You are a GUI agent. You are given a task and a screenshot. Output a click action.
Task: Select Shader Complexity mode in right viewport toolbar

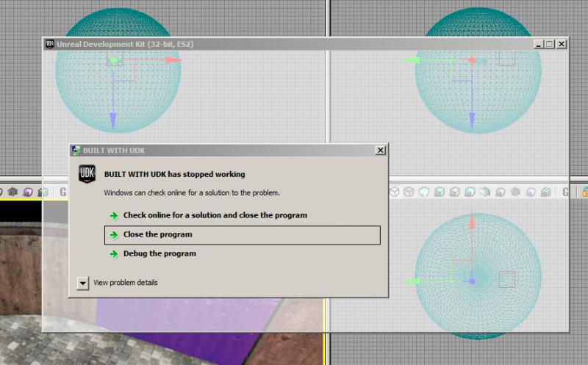click(515, 192)
